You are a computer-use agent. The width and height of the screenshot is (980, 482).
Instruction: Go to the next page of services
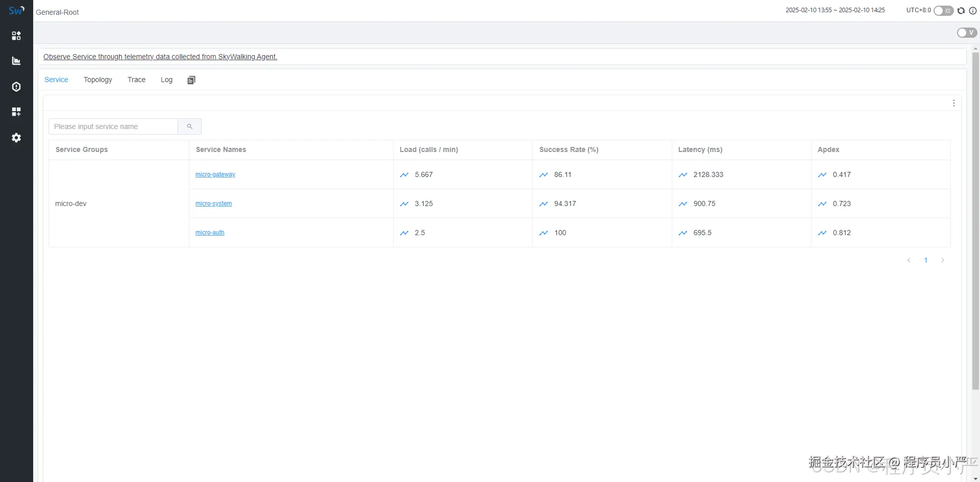point(943,261)
